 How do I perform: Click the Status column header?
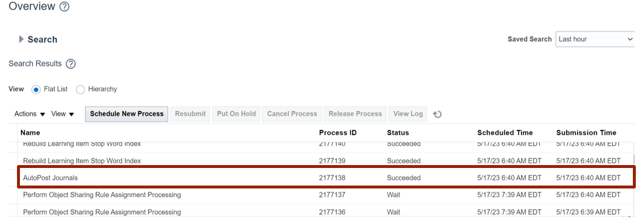(x=397, y=133)
